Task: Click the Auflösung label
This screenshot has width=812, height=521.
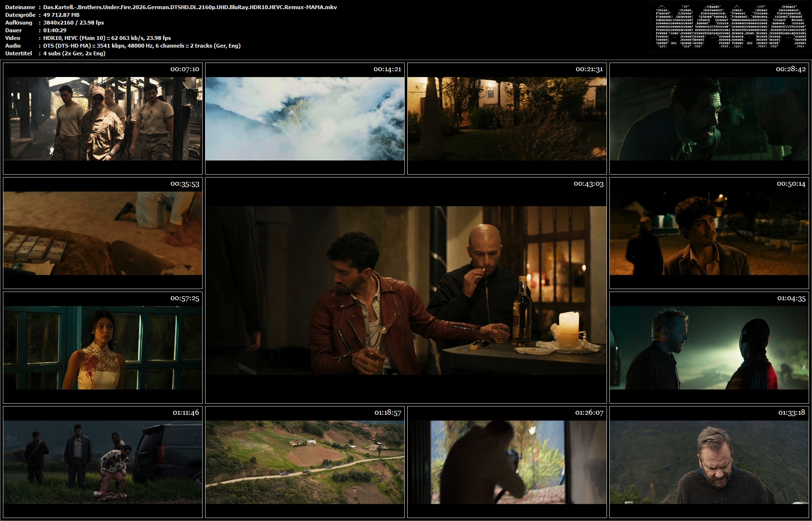Action: [19, 23]
